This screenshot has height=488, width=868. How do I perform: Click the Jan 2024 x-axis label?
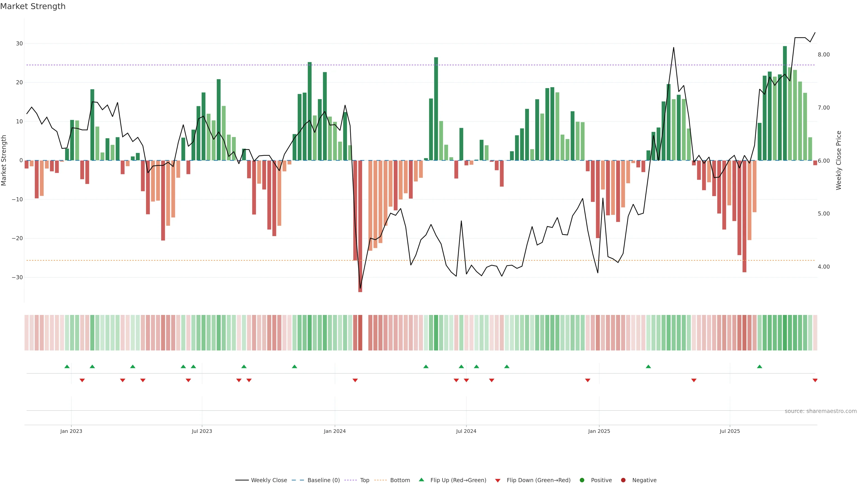pyautogui.click(x=335, y=431)
